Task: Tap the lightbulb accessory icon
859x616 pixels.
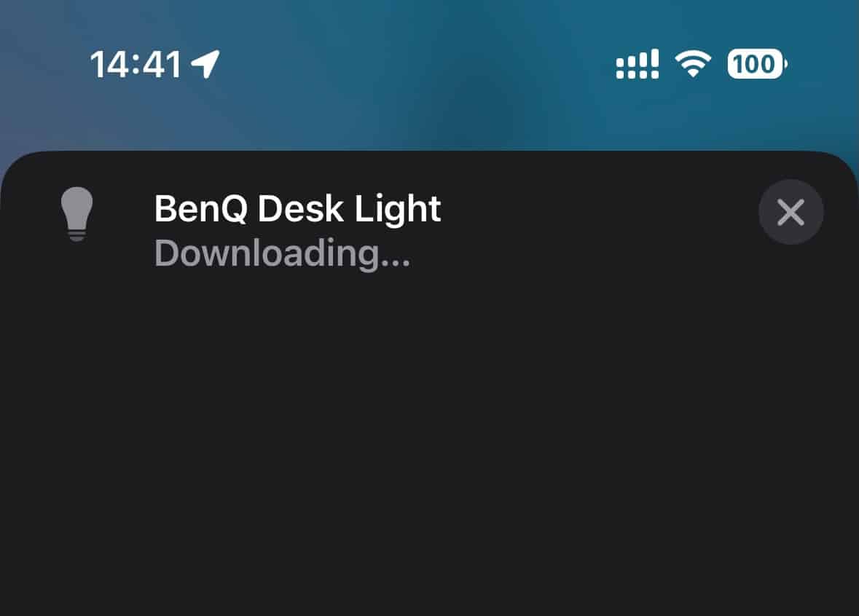Action: click(77, 213)
